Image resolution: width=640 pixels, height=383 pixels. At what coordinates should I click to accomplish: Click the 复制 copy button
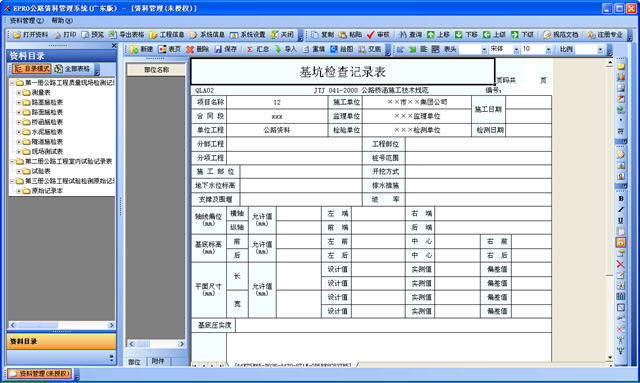coord(322,35)
